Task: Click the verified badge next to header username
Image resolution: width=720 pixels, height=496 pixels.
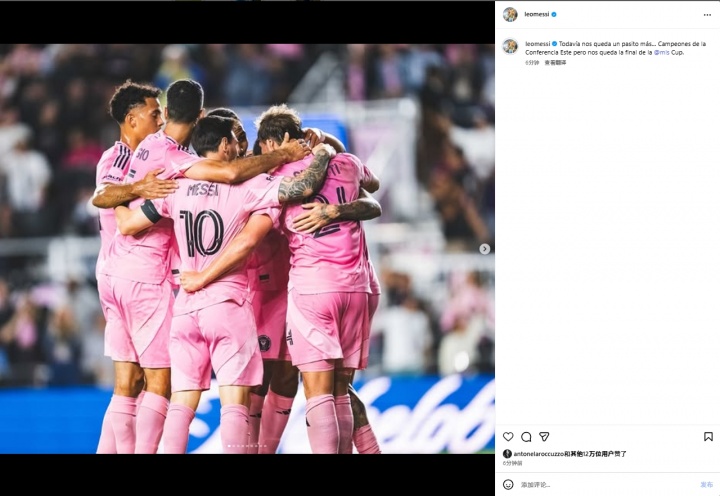Action: (x=554, y=15)
